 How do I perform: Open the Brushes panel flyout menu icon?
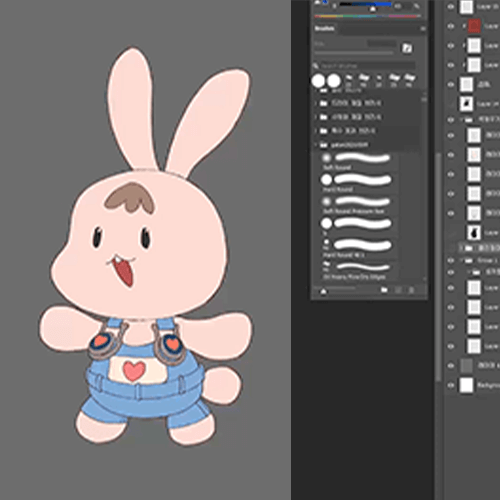click(423, 29)
